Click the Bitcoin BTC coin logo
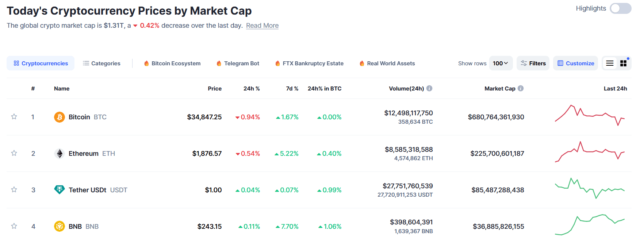Image resolution: width=644 pixels, height=239 pixels. coord(59,117)
